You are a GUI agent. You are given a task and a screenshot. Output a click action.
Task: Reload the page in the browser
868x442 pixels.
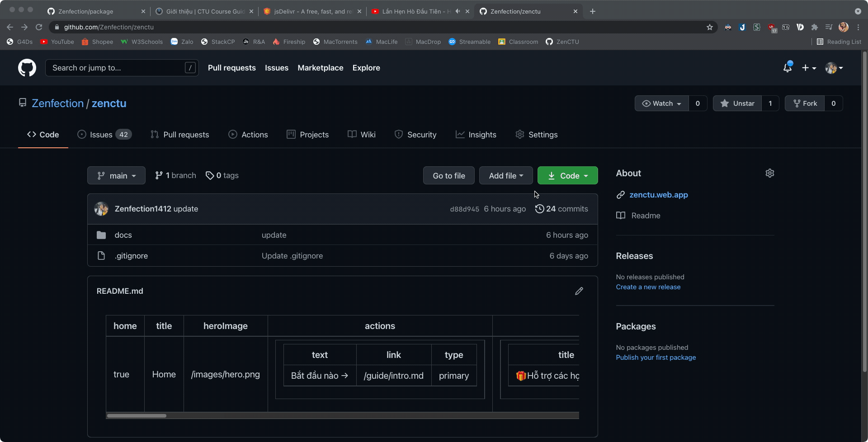tap(39, 27)
